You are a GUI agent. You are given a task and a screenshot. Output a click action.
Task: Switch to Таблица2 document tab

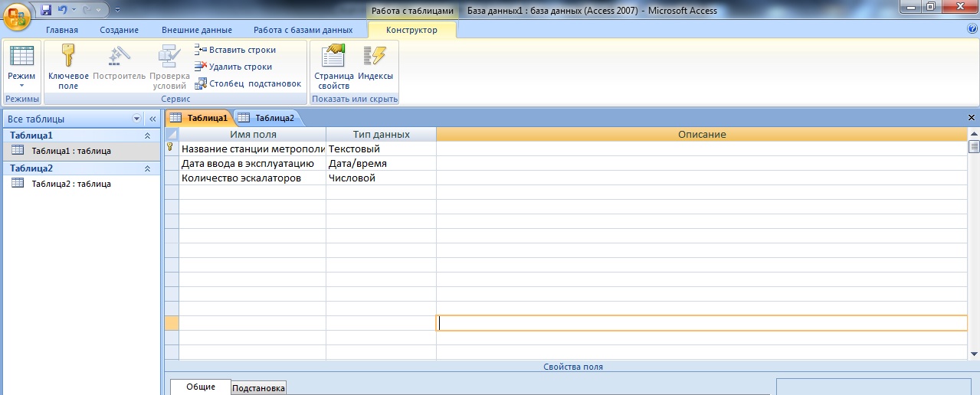[x=267, y=118]
